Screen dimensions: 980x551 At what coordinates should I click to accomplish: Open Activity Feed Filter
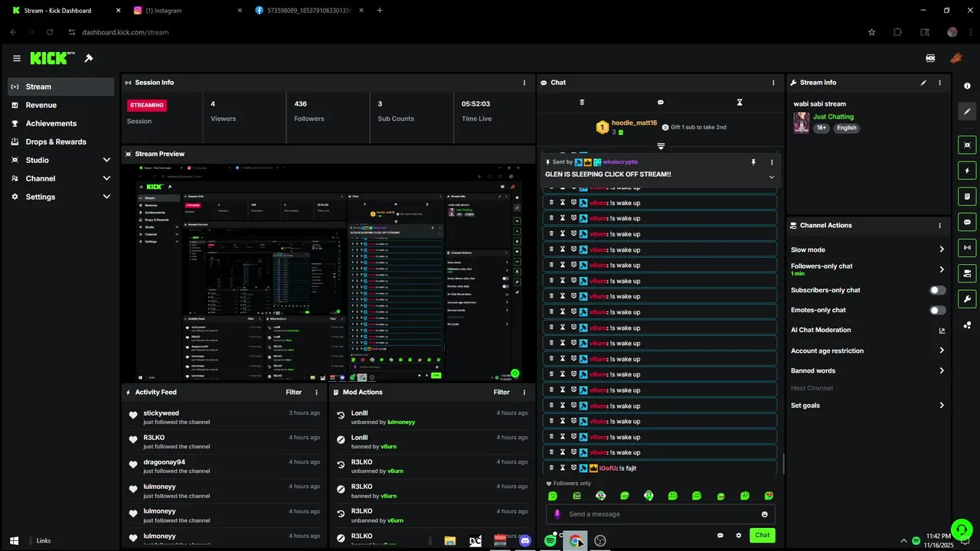pos(294,393)
